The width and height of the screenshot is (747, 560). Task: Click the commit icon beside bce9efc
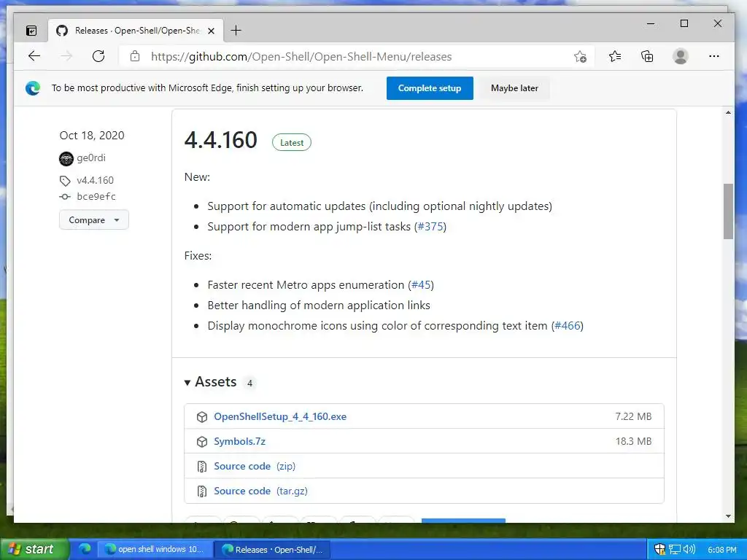(x=65, y=197)
